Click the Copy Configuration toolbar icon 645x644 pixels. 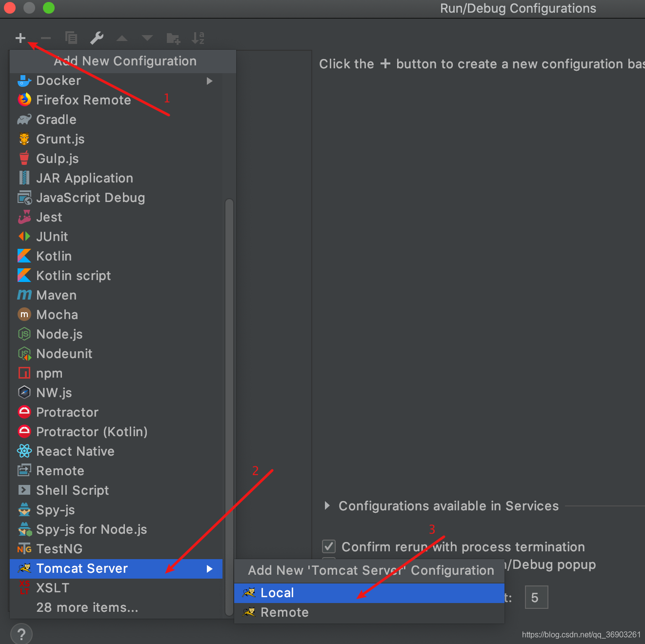(x=71, y=38)
